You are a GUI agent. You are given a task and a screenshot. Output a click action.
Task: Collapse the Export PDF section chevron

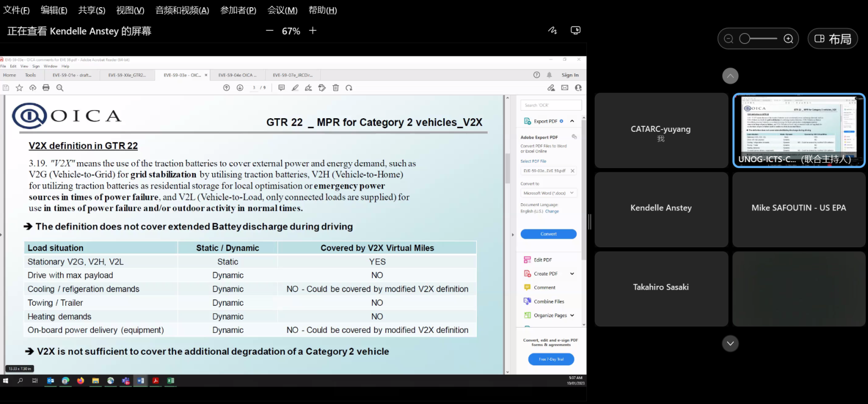click(572, 121)
